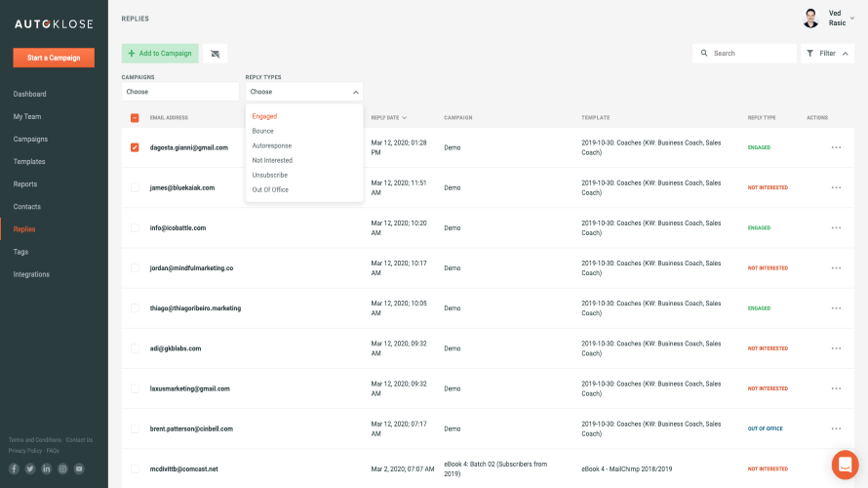Toggle the select-all checkbox in table header

tap(135, 118)
